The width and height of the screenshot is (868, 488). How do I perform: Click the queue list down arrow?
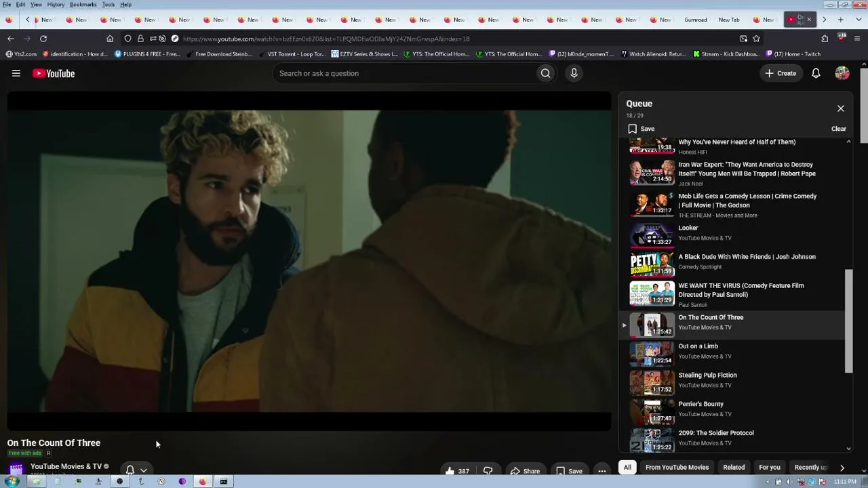click(x=848, y=449)
